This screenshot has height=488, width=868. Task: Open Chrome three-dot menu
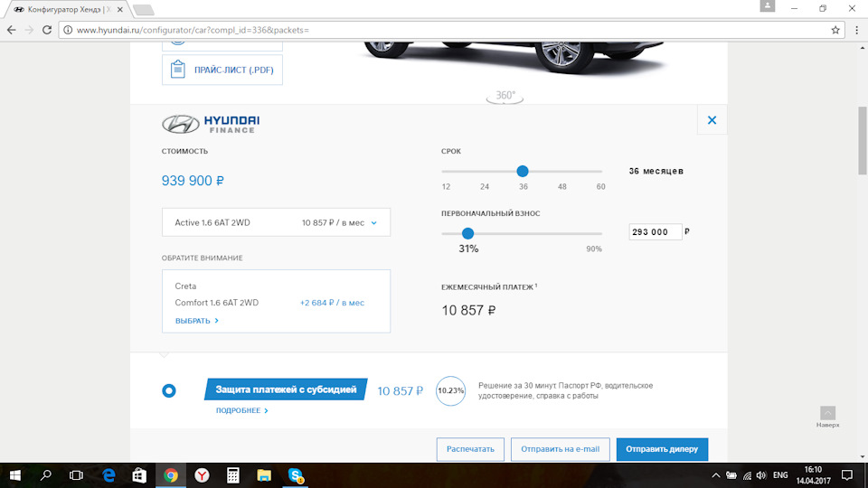[x=856, y=30]
